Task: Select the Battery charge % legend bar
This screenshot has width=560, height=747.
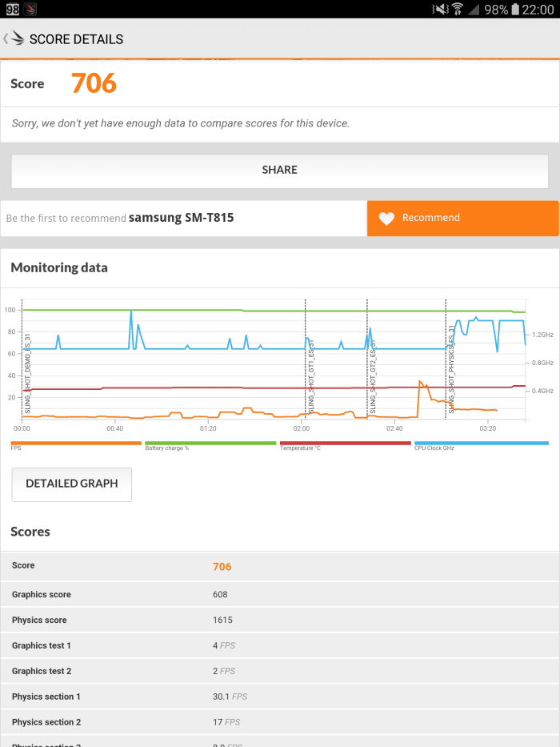Action: coord(210,443)
